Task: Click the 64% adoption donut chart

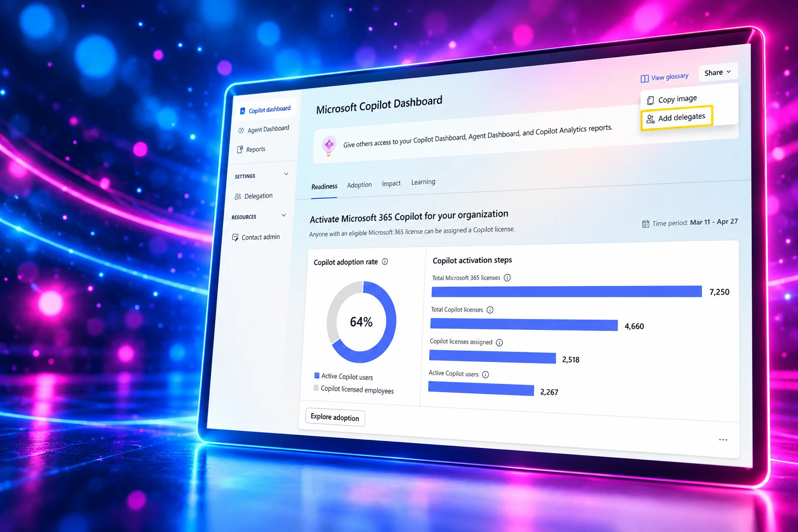Action: pyautogui.click(x=361, y=322)
